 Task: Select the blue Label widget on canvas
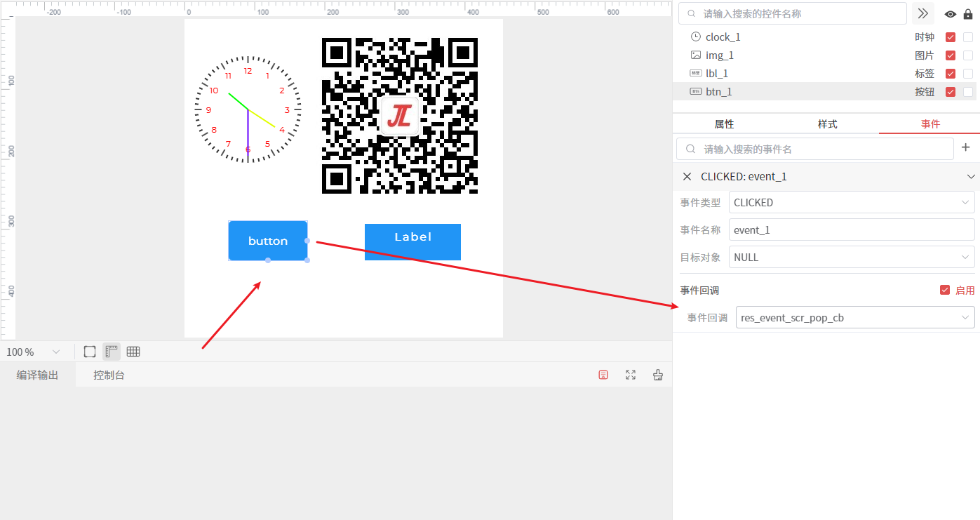click(412, 242)
